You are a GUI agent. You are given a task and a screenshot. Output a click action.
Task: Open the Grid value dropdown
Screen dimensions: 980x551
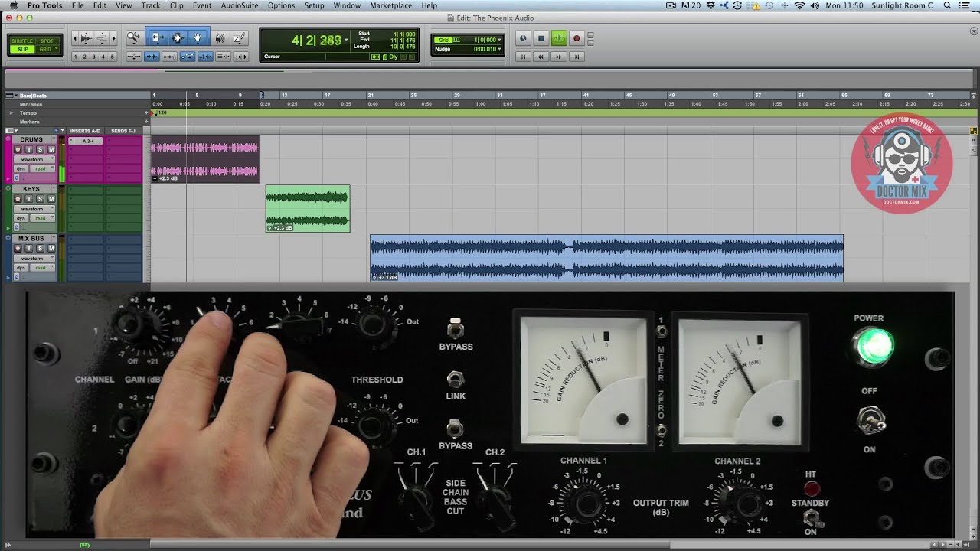click(x=499, y=40)
